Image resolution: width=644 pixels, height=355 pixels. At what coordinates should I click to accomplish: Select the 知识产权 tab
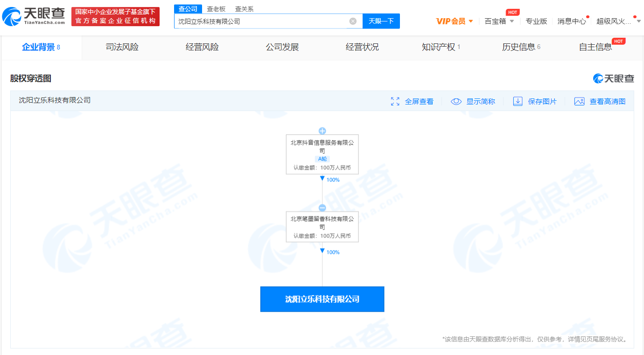[441, 47]
